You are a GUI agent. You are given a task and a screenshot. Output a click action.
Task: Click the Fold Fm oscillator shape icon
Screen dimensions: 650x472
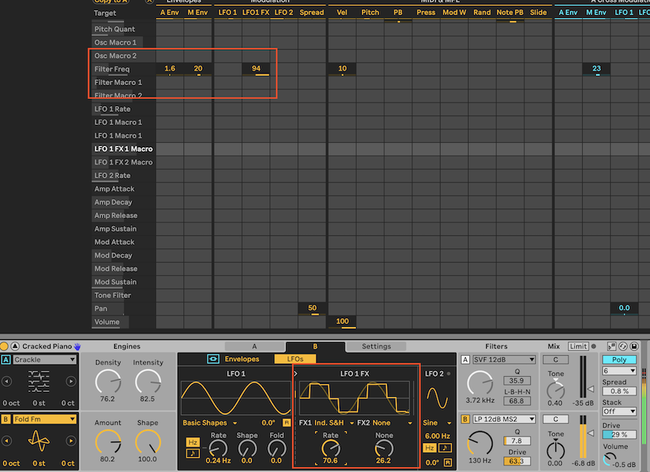(x=39, y=441)
